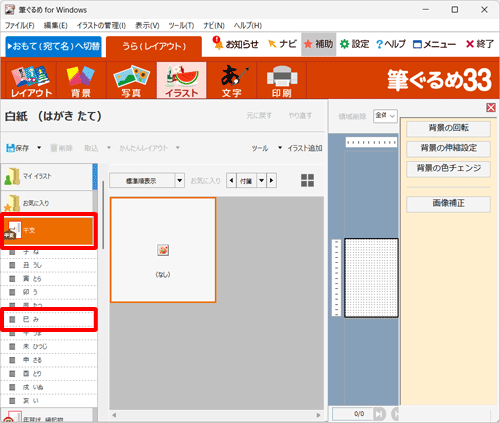This screenshot has height=423, width=500.
Task: Click the イラスト追加 button
Action: point(305,148)
